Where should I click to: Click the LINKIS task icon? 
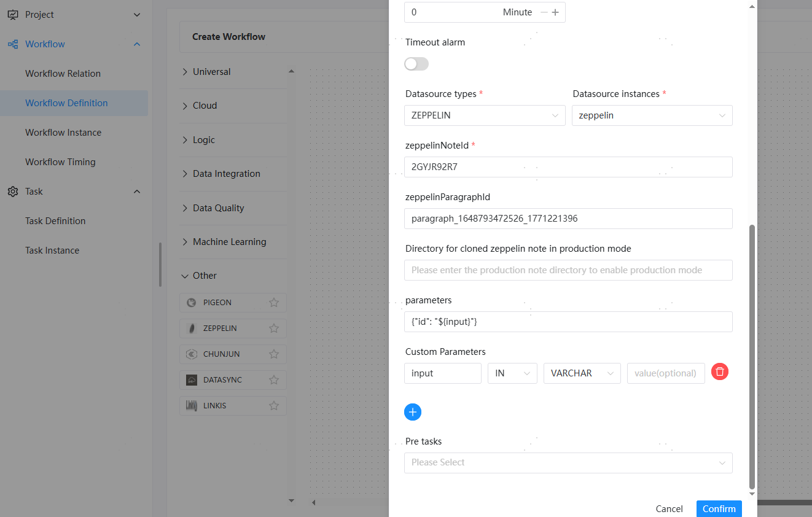(192, 406)
